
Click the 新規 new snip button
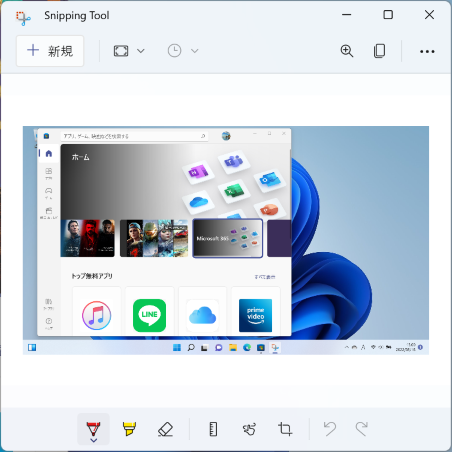(50, 51)
